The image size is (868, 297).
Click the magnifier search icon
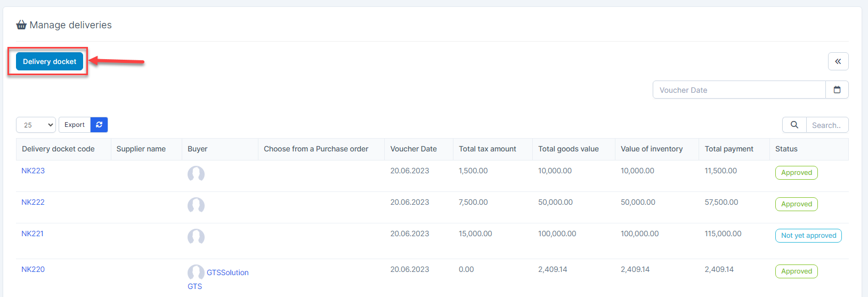[x=794, y=125]
